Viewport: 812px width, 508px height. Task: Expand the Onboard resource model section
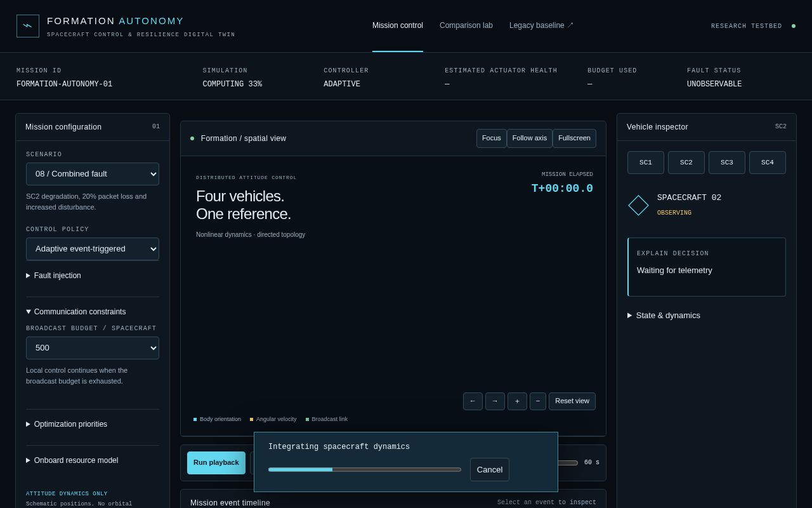pos(93,460)
